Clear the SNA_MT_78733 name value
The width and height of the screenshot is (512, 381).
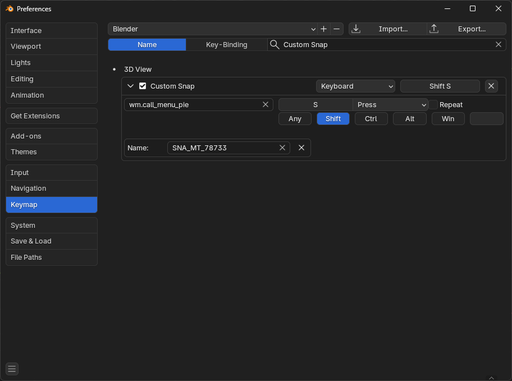[x=282, y=148]
